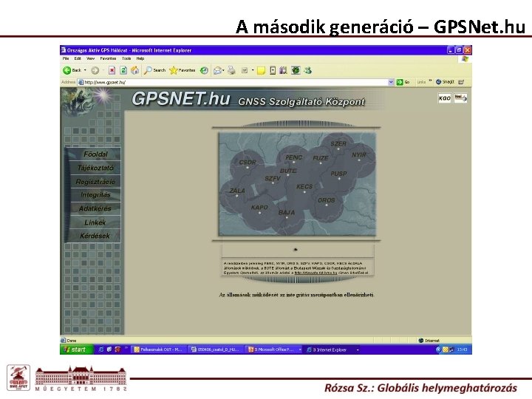
Task: Open the Adatkérés sidebar item
Action: point(95,208)
